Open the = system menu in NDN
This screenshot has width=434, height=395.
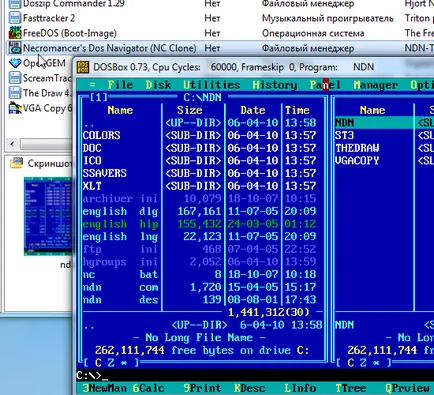[92, 85]
